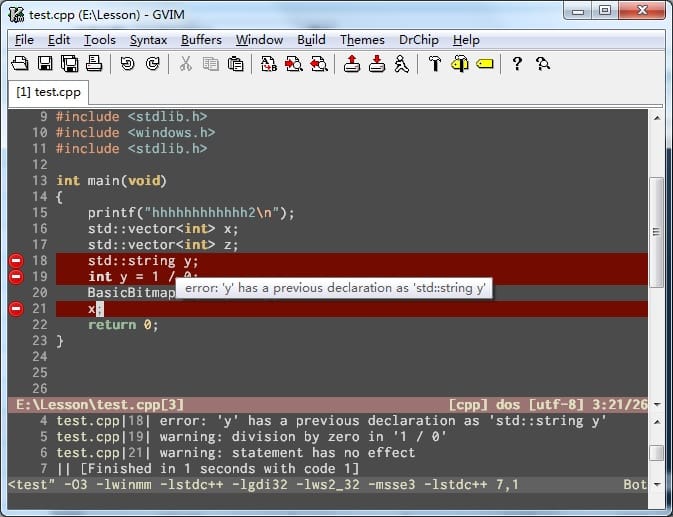This screenshot has width=673, height=517.
Task: Paste from clipboard toolbar icon
Action: tap(236, 65)
